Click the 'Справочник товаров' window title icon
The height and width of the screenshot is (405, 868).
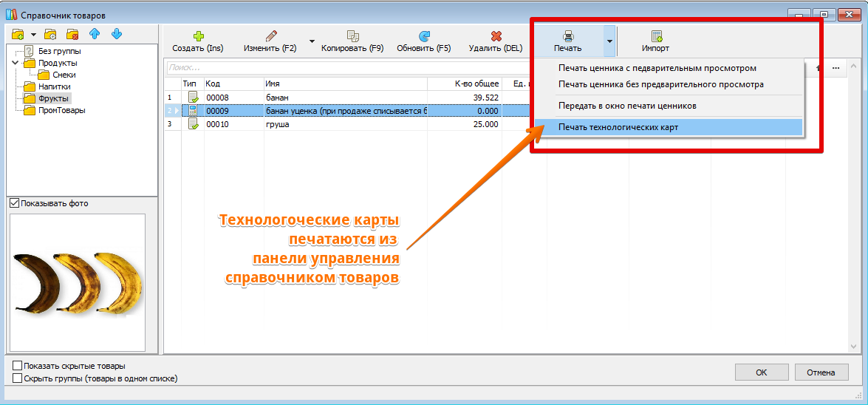[x=12, y=14]
